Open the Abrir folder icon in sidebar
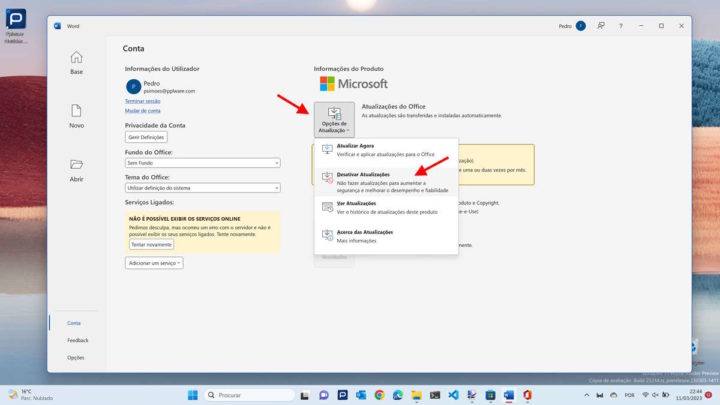 coord(76,164)
